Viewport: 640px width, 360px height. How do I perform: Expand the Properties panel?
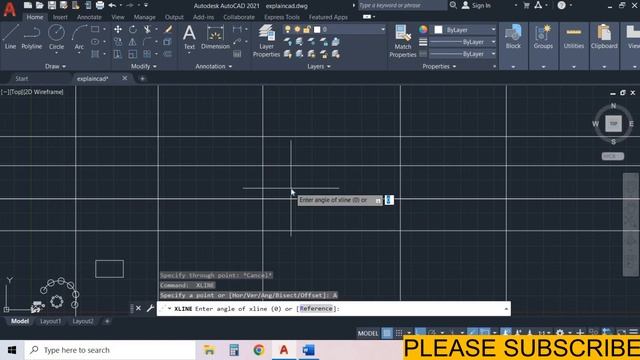click(439, 66)
